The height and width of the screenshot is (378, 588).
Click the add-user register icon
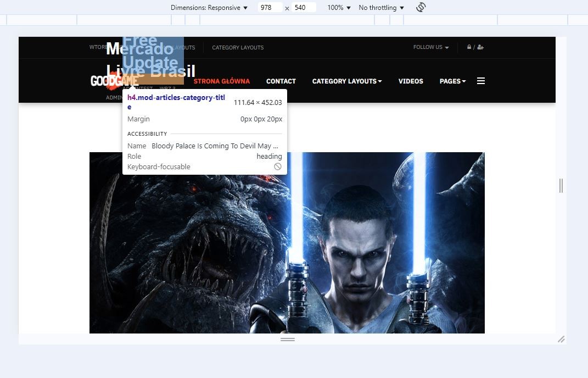(480, 47)
